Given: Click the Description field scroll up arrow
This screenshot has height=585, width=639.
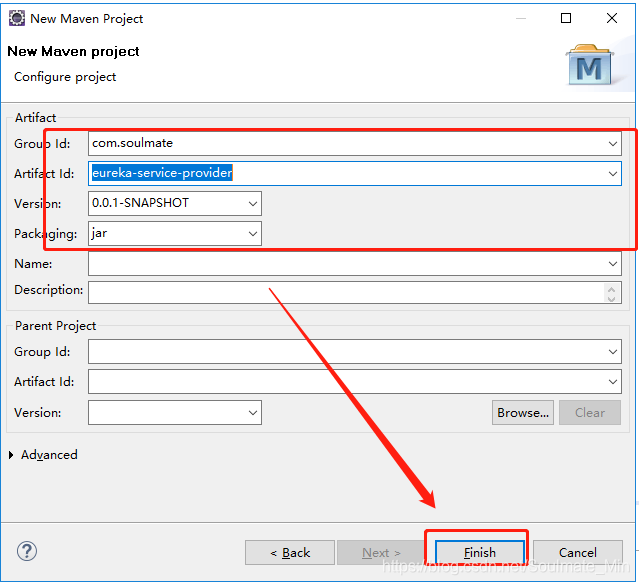Looking at the screenshot, I should [611, 289].
